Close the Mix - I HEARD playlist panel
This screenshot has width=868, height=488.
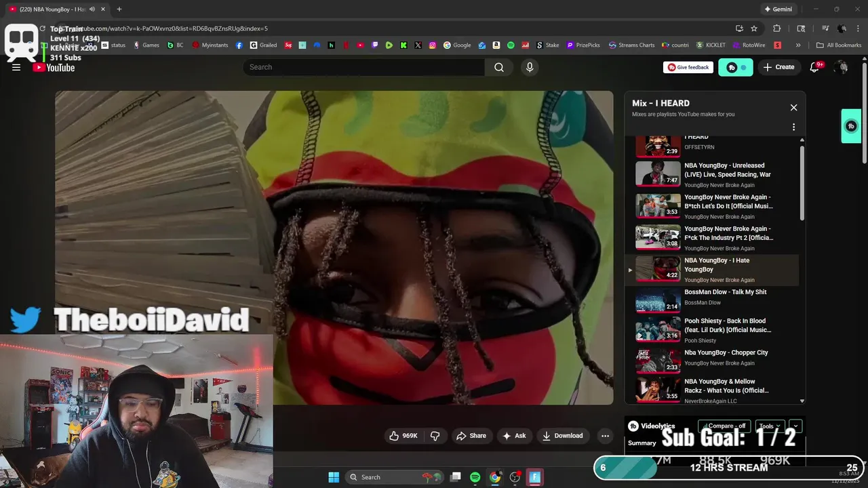793,108
